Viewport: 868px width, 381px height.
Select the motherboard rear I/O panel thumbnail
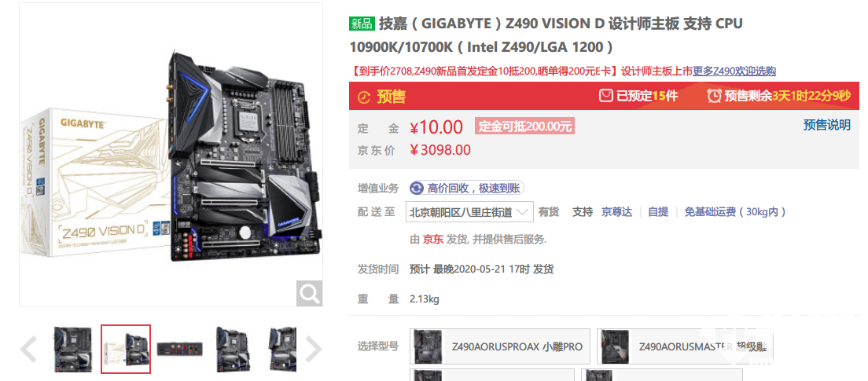point(179,349)
